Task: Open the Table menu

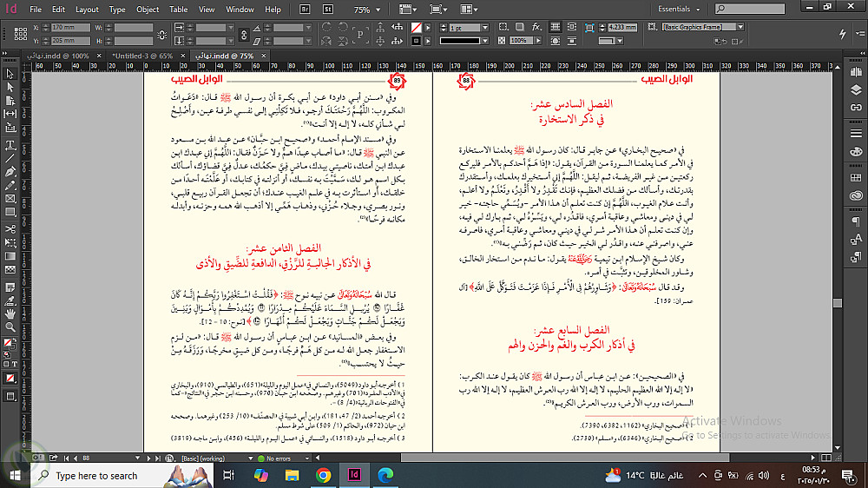Action: click(x=178, y=10)
